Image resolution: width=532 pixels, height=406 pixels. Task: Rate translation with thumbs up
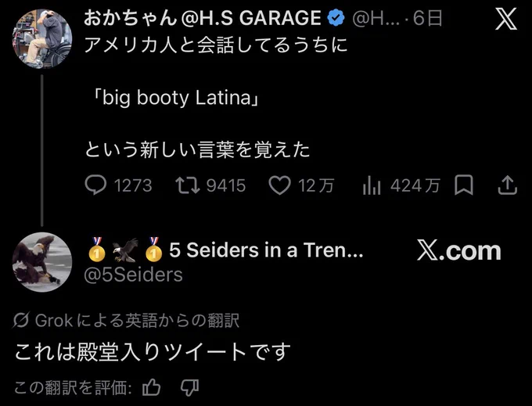[151, 387]
